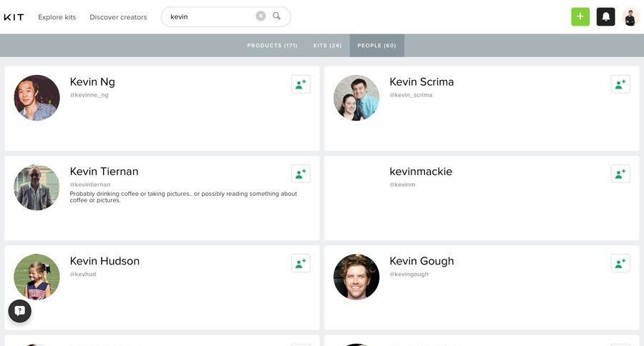Clear the search field text

pyautogui.click(x=260, y=16)
